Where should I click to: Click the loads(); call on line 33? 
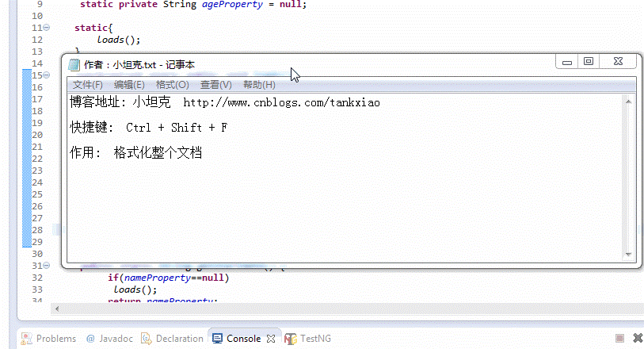coord(135,290)
